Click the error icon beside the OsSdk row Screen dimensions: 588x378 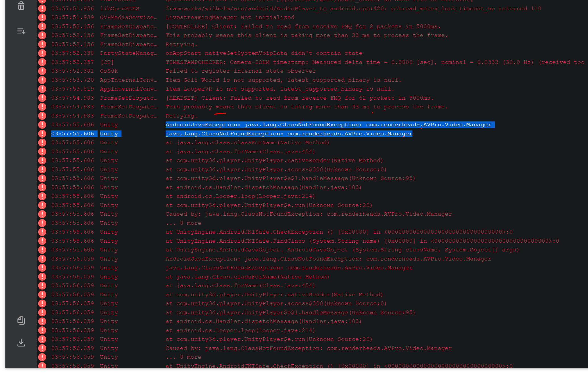point(42,71)
